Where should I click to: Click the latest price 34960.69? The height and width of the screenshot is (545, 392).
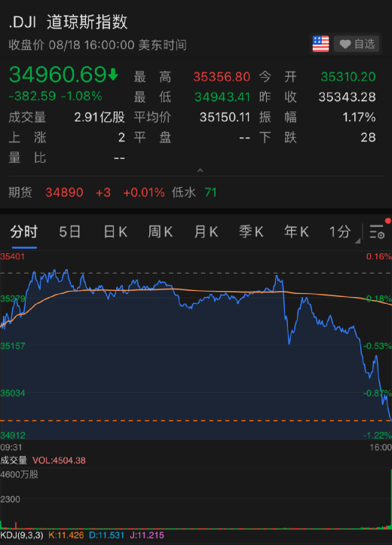click(58, 75)
